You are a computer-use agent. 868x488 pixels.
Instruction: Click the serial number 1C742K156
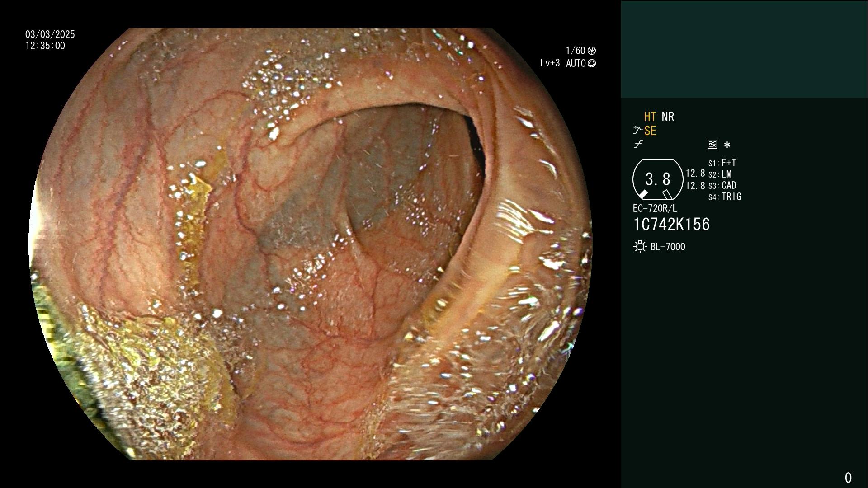(671, 225)
